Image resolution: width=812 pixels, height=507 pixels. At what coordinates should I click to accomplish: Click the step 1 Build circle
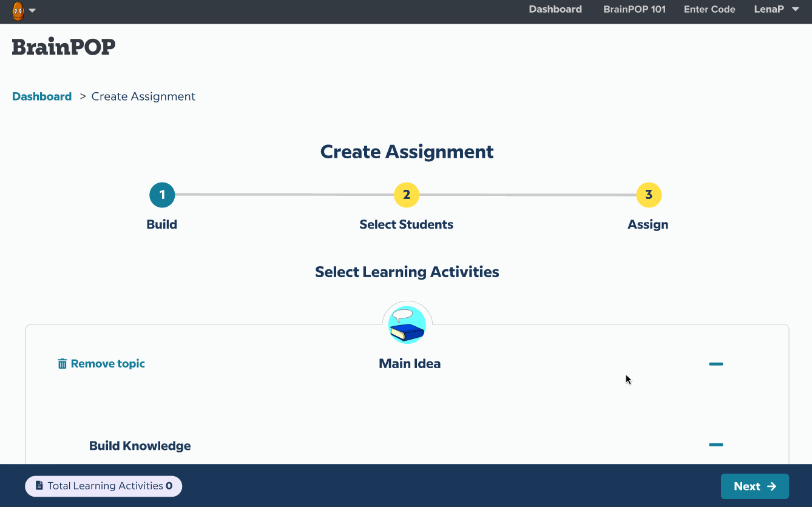(x=161, y=195)
